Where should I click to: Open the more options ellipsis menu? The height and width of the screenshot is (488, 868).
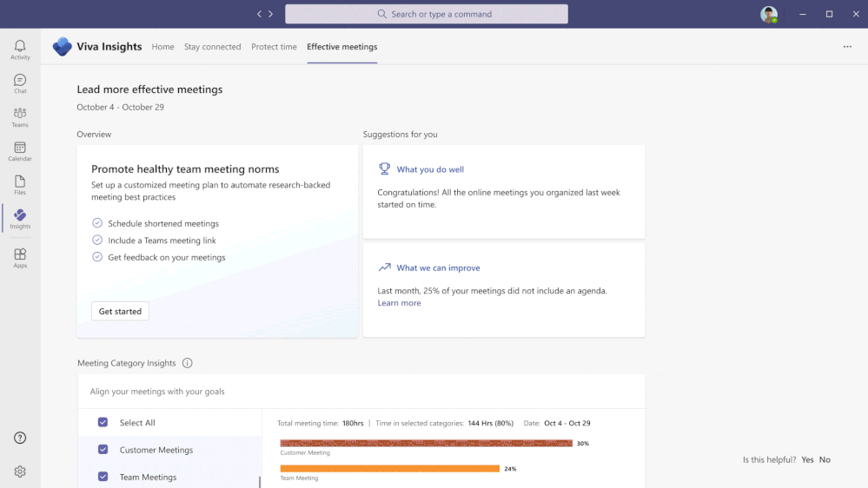click(847, 47)
